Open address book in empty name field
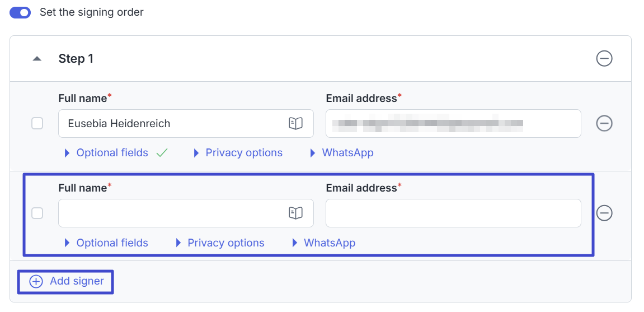Screen dimensions: 644x312 pos(295,213)
